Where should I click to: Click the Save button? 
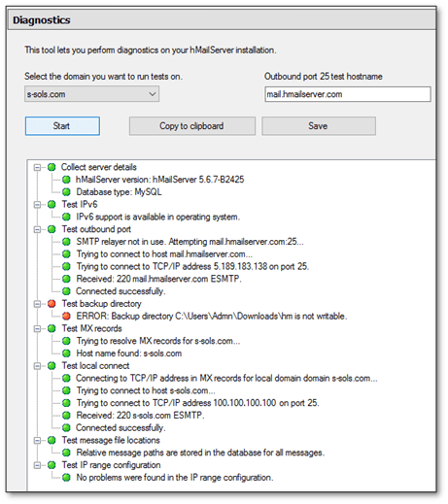[319, 126]
